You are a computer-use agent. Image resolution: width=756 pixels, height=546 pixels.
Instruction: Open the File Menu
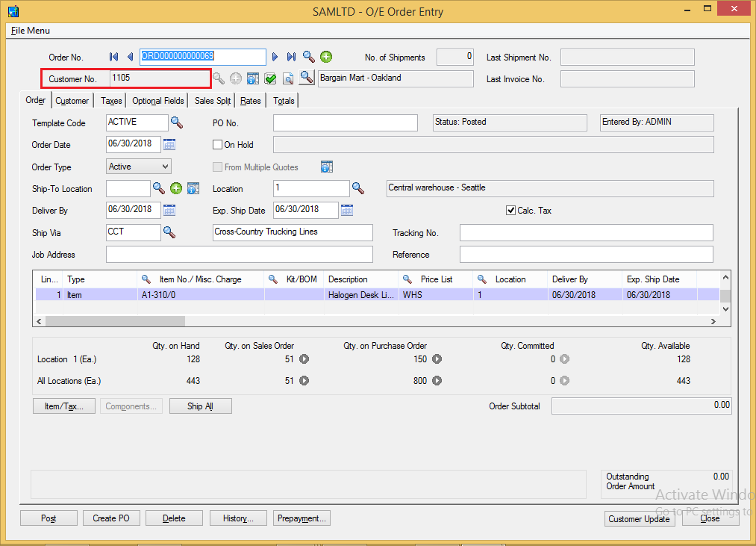31,31
